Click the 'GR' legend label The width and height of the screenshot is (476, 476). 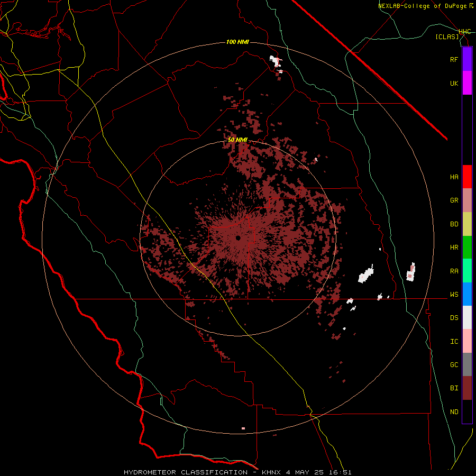454,200
